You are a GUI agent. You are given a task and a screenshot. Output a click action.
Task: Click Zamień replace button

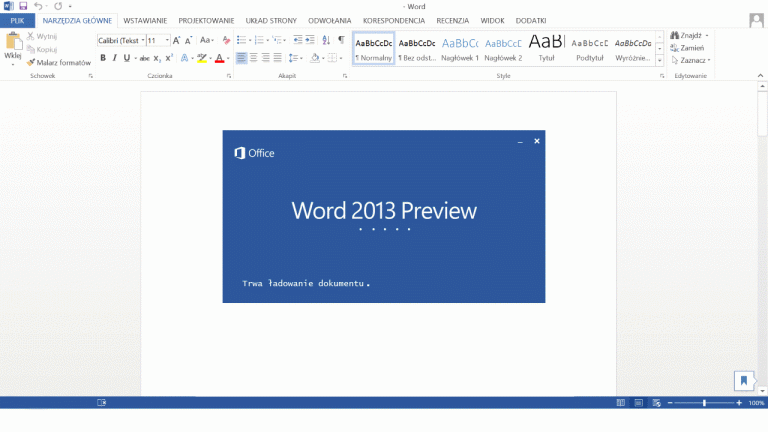(x=687, y=48)
